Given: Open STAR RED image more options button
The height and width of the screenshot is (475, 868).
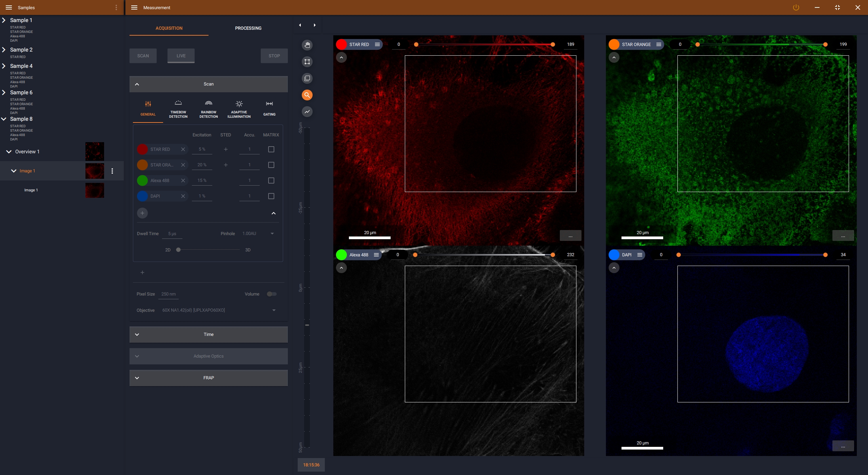Looking at the screenshot, I should [x=570, y=235].
